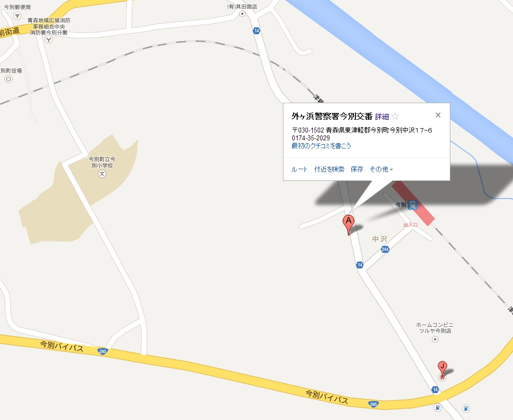The width and height of the screenshot is (513, 420).
Task: Click the ルート directions link
Action: tap(300, 169)
